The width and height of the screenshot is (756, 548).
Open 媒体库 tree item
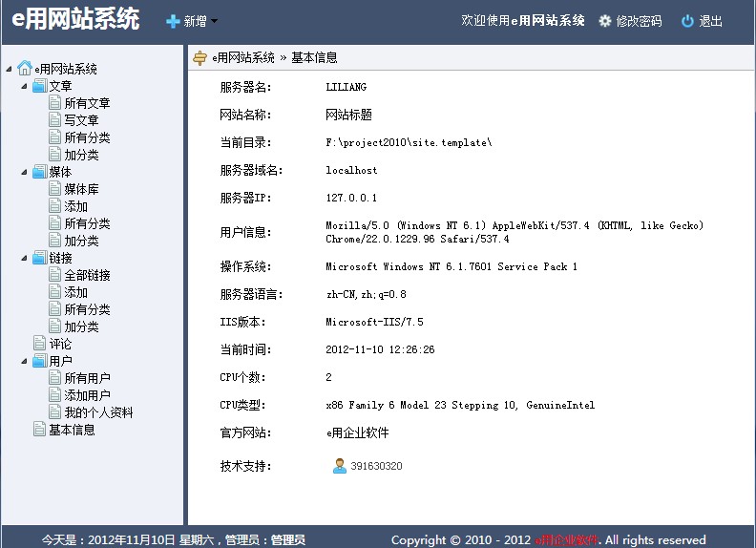click(81, 189)
